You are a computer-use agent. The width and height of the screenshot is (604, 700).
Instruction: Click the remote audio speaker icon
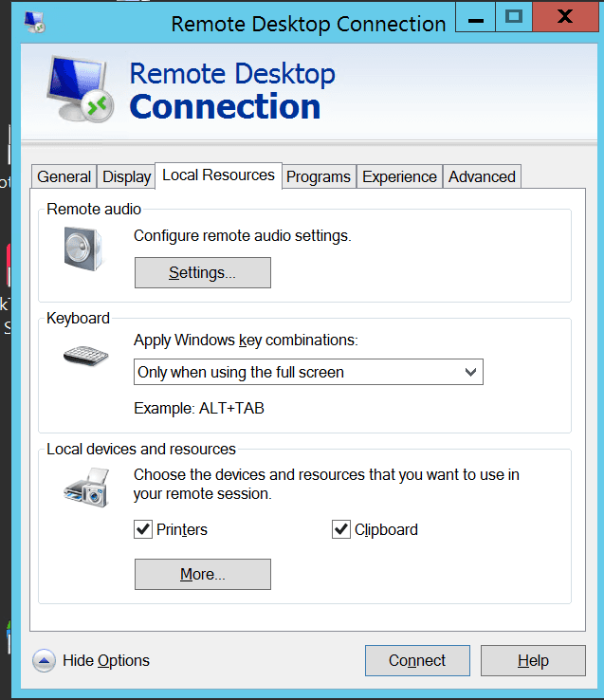pos(82,249)
